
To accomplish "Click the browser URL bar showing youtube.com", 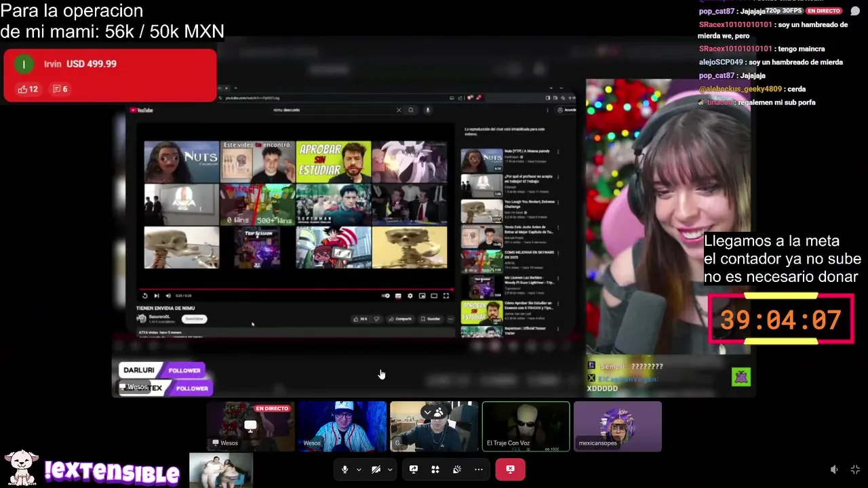I will (x=332, y=98).
